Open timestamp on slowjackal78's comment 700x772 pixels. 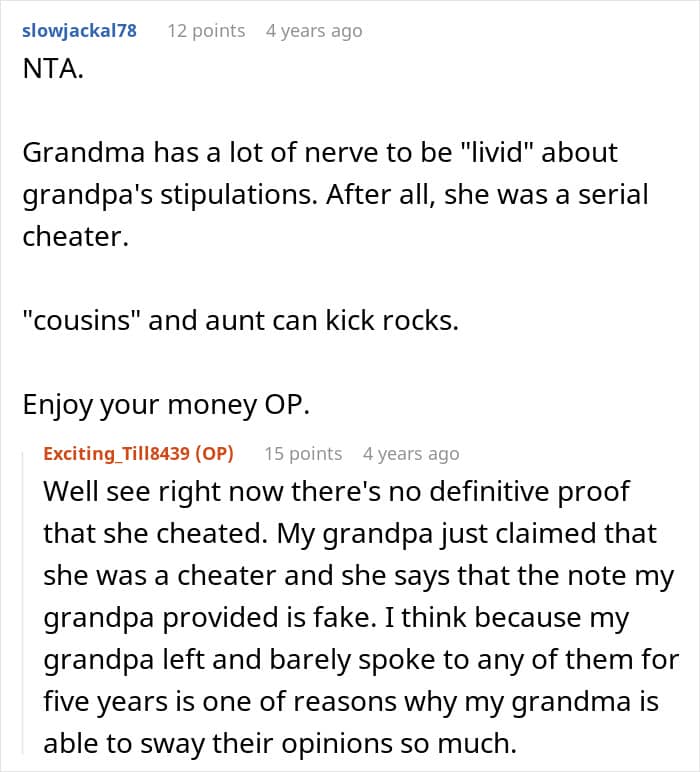pos(314,31)
